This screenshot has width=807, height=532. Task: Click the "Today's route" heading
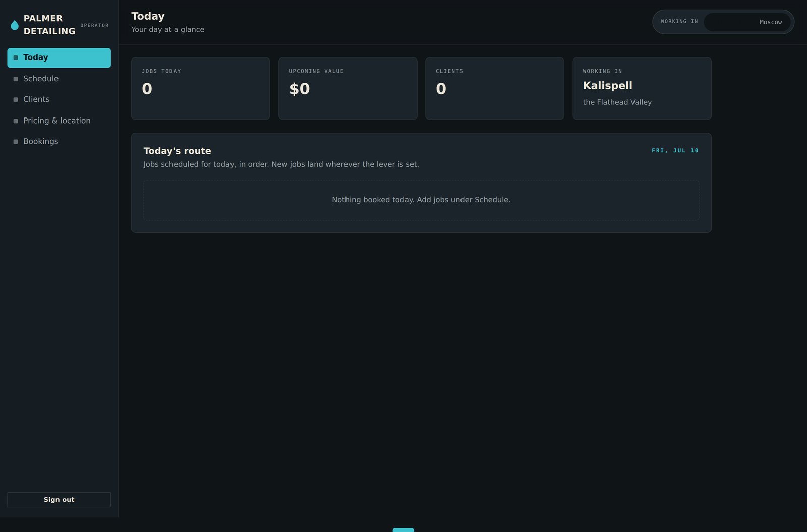[177, 151]
